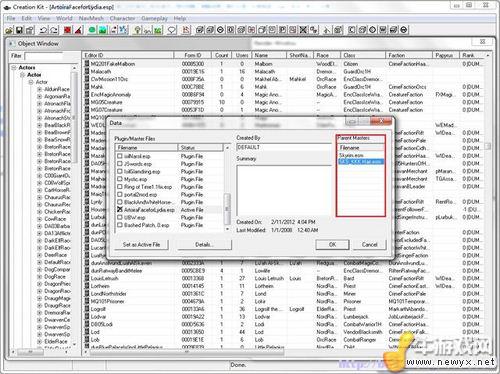Screen dimensions: 500x374
Task: Open the Help menu
Action: pyautogui.click(x=179, y=18)
